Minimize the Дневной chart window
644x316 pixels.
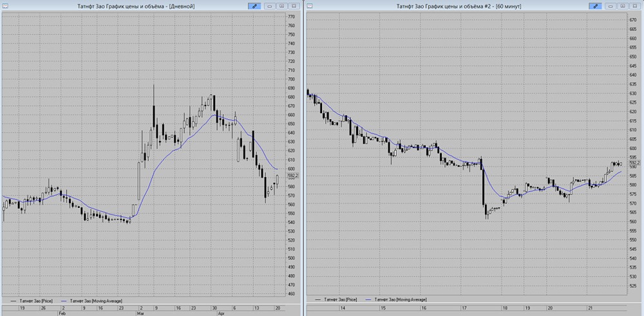click(x=270, y=6)
